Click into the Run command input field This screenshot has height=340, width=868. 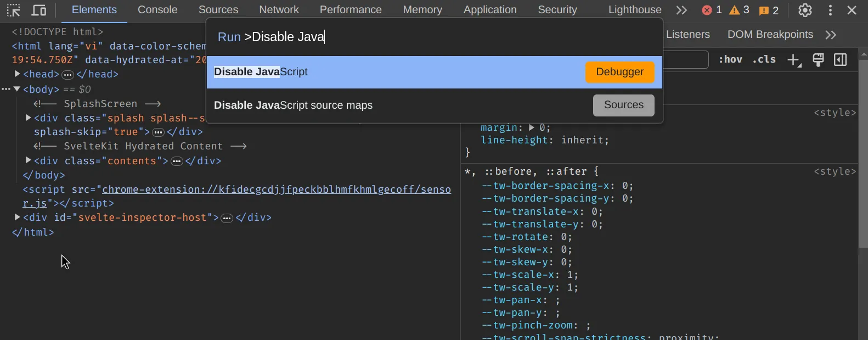[435, 37]
